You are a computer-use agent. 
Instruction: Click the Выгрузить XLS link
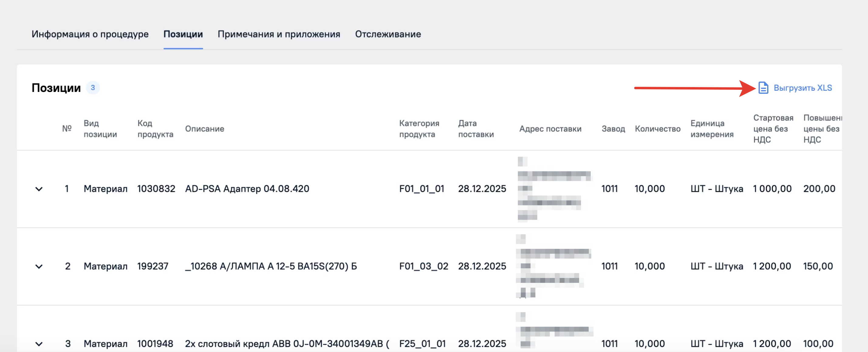pyautogui.click(x=803, y=88)
